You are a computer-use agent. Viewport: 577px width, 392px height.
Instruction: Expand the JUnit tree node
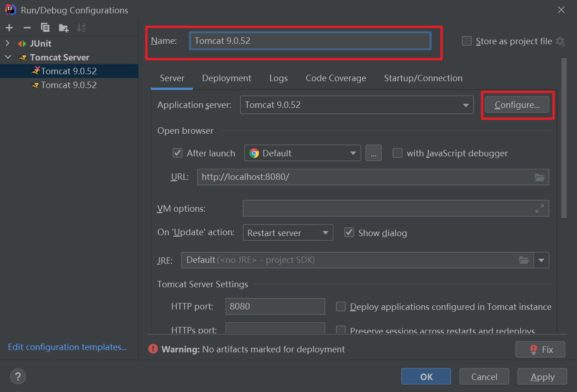tap(7, 43)
